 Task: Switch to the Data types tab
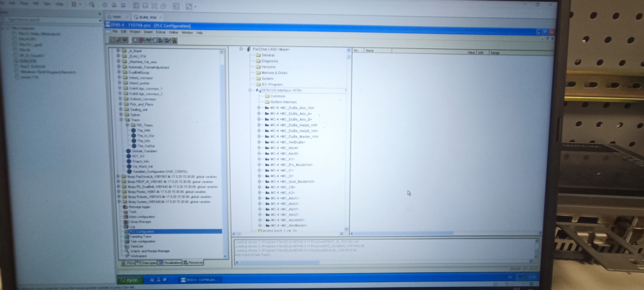(147, 263)
